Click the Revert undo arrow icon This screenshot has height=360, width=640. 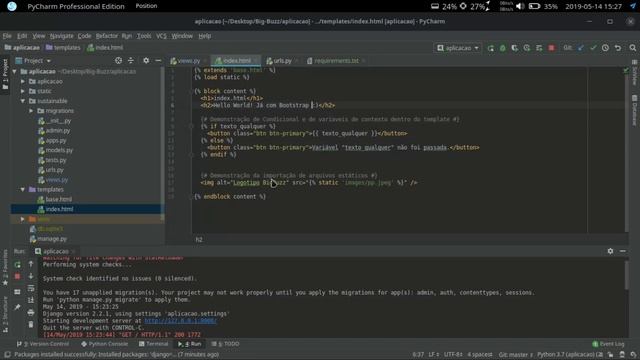point(618,48)
